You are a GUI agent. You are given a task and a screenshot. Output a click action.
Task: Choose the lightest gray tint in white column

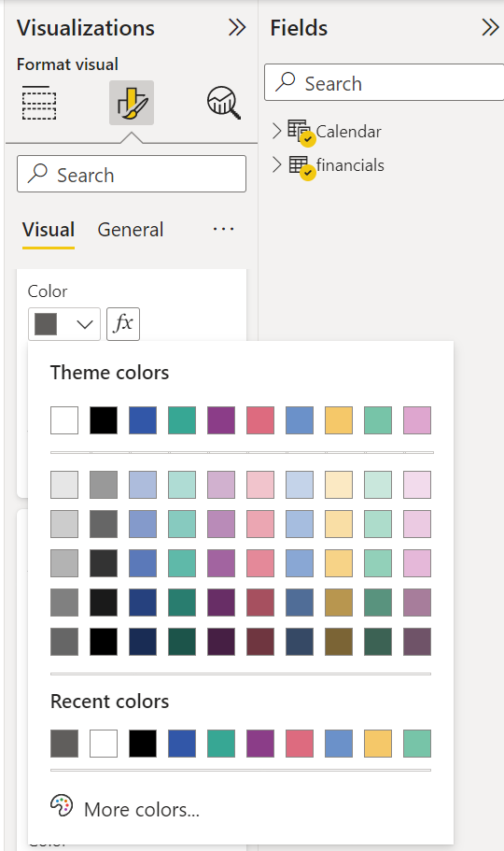64,485
